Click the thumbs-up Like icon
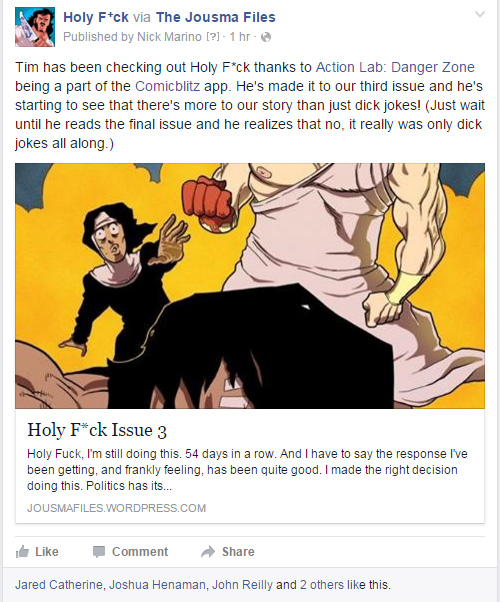This screenshot has height=602, width=500. 22,552
